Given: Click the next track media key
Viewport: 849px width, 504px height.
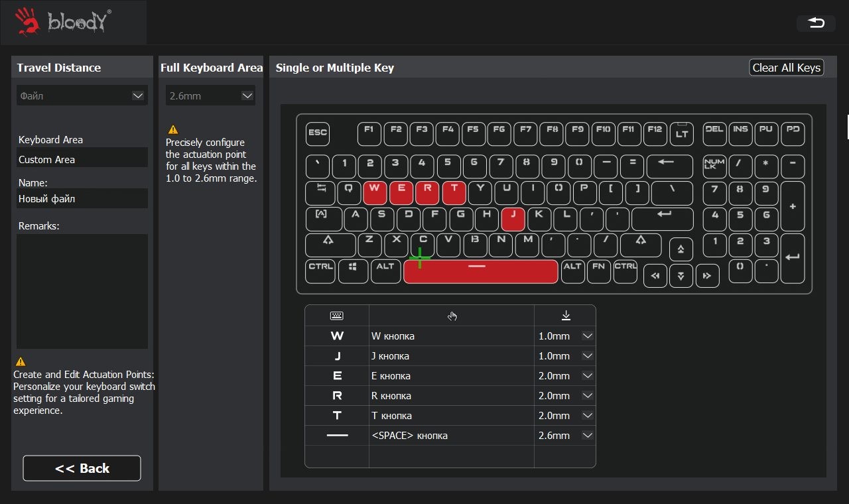Looking at the screenshot, I should click(706, 276).
